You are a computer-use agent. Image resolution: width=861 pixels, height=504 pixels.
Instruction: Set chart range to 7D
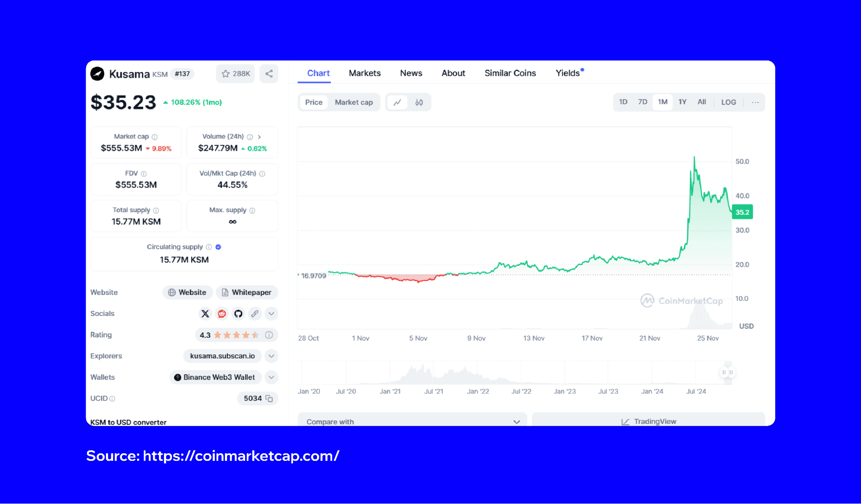pos(642,102)
